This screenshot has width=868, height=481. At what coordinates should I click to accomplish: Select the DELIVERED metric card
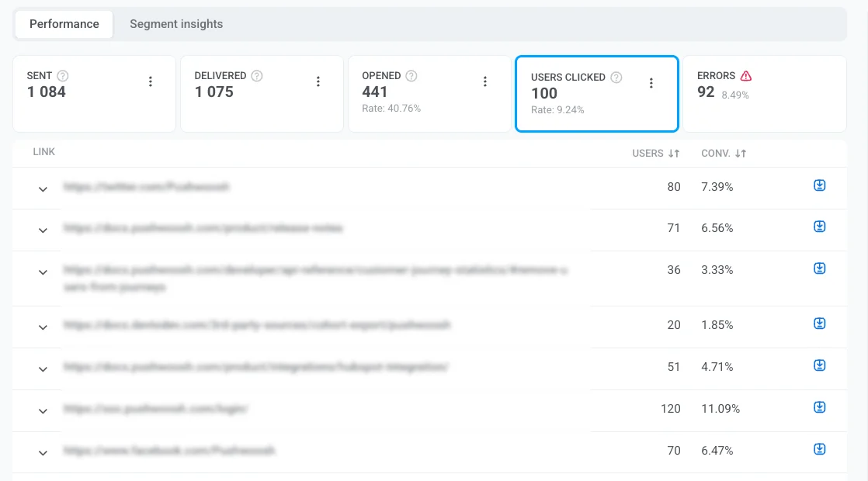point(262,93)
